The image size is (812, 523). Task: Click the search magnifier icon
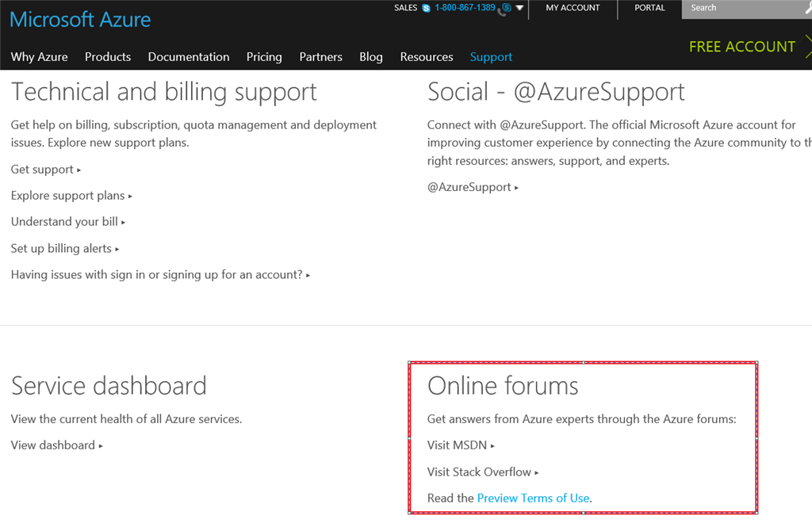pos(808,8)
